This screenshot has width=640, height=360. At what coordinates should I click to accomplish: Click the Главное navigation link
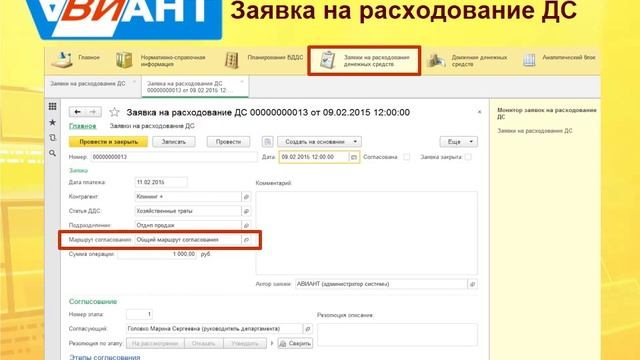(x=82, y=126)
